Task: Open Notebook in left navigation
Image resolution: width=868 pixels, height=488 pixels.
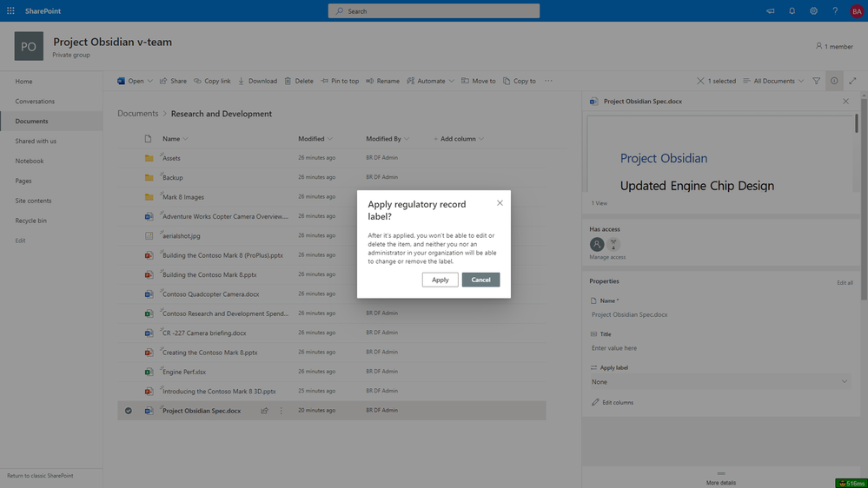Action: click(30, 161)
